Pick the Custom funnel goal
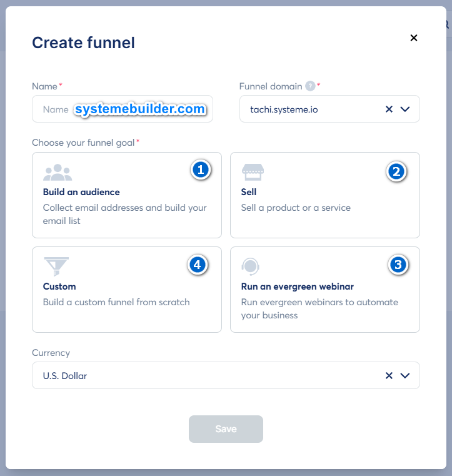 tap(127, 290)
